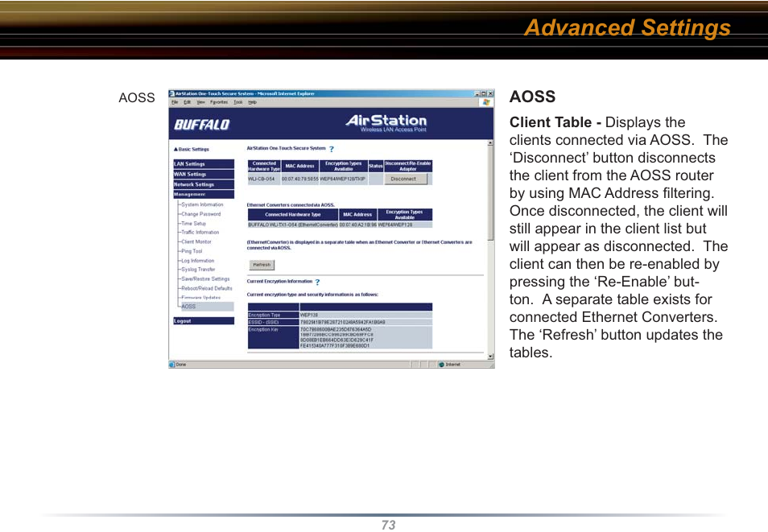Click the Internet Explorer page icon in the title bar
The width and height of the screenshot is (768, 532).
pos(172,93)
